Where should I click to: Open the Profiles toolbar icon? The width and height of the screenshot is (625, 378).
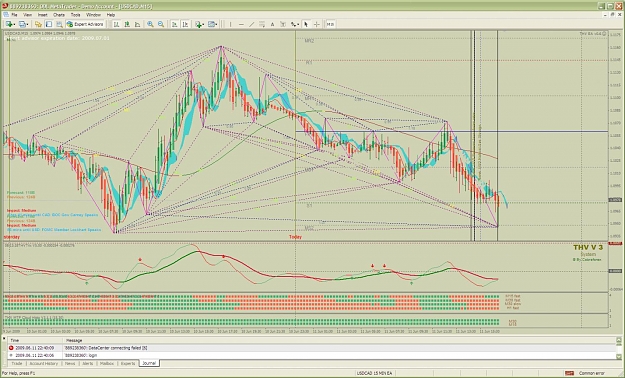click(x=22, y=24)
